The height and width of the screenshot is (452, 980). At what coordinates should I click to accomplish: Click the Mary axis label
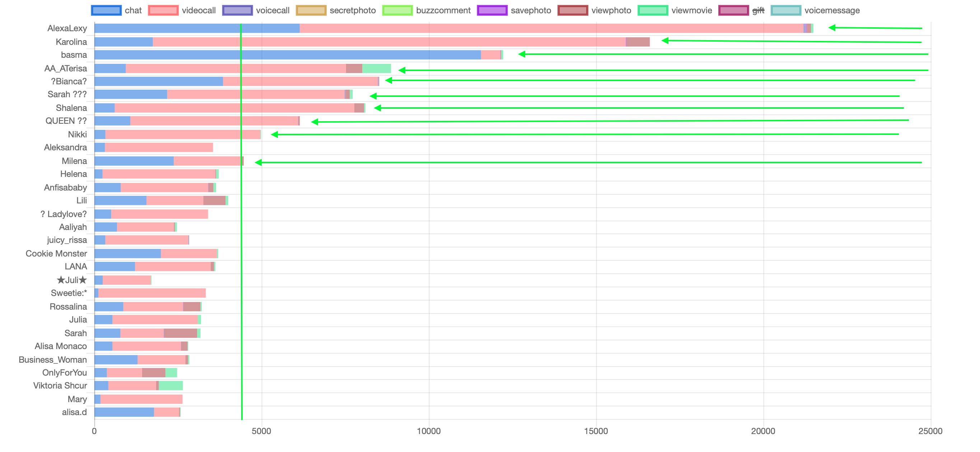[x=77, y=399]
